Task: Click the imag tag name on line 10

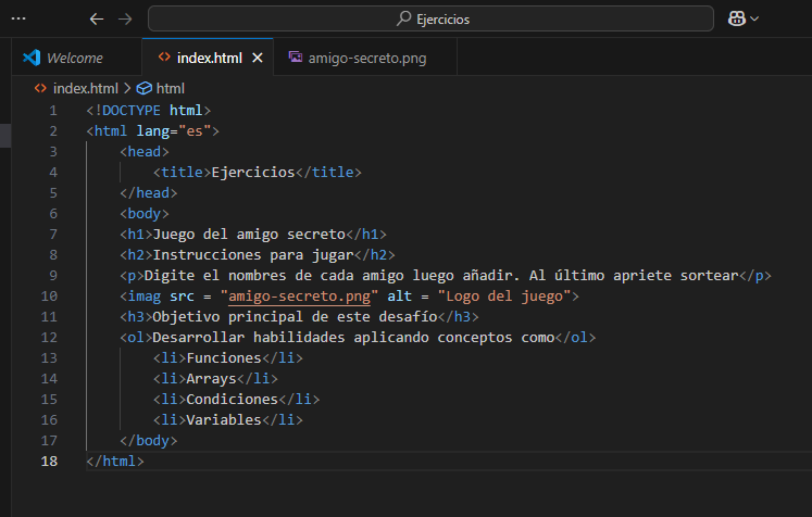Action: point(144,297)
